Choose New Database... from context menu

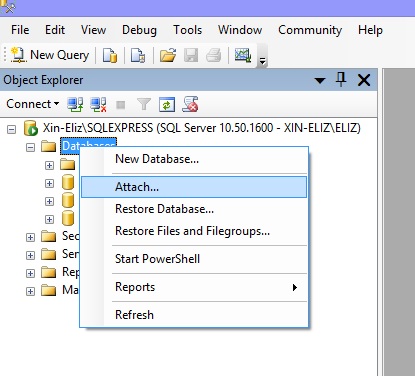coord(194,159)
